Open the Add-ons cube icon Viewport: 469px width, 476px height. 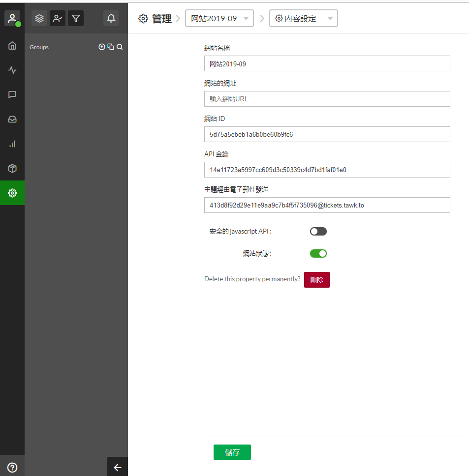pos(12,169)
